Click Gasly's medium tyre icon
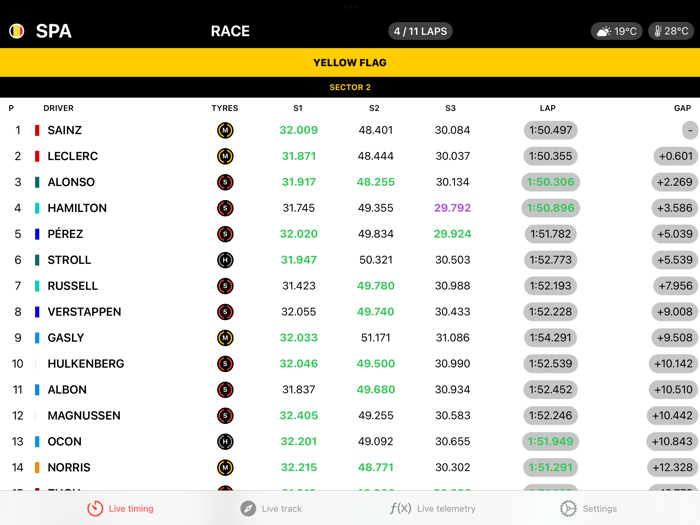700x525 pixels. pos(225,338)
